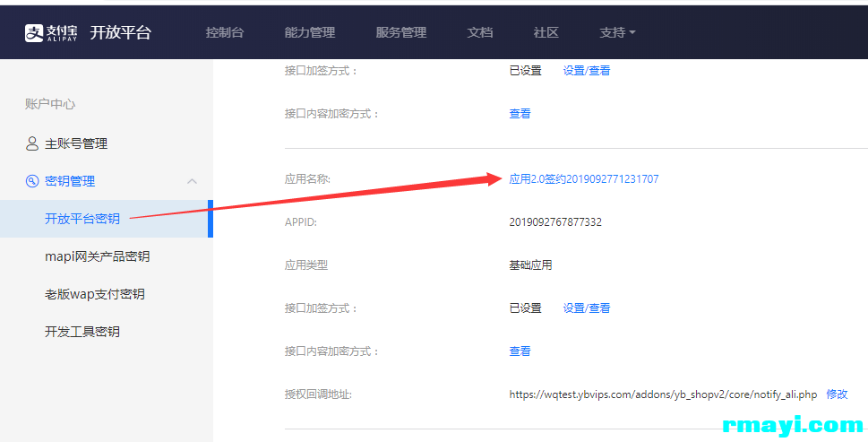
Task: Select 老版wap支付密钥 in sidebar
Action: [x=95, y=294]
